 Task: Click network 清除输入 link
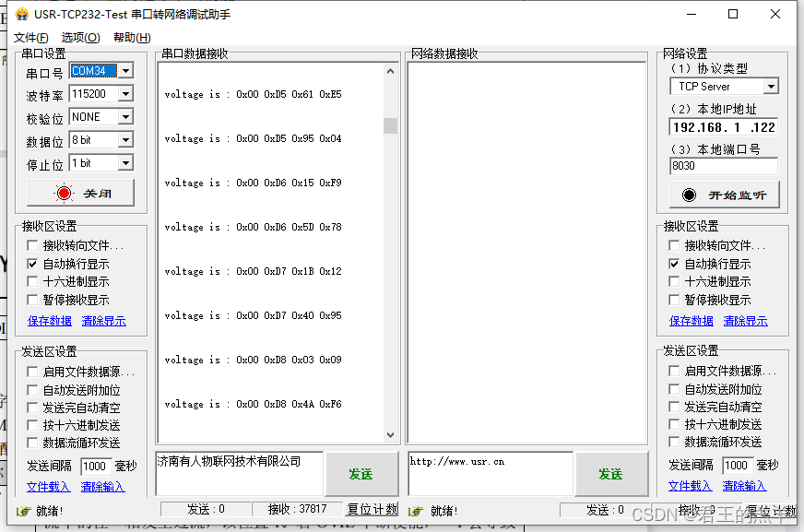point(744,485)
